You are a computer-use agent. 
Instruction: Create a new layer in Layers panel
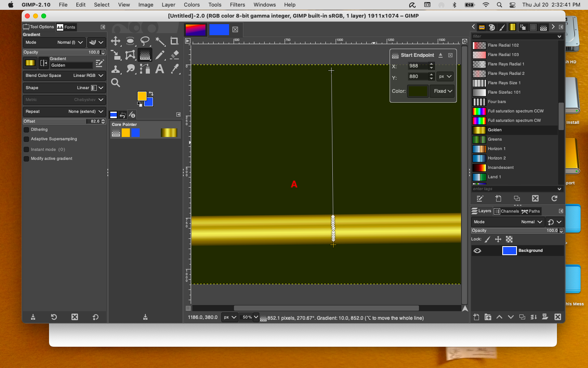(x=476, y=317)
